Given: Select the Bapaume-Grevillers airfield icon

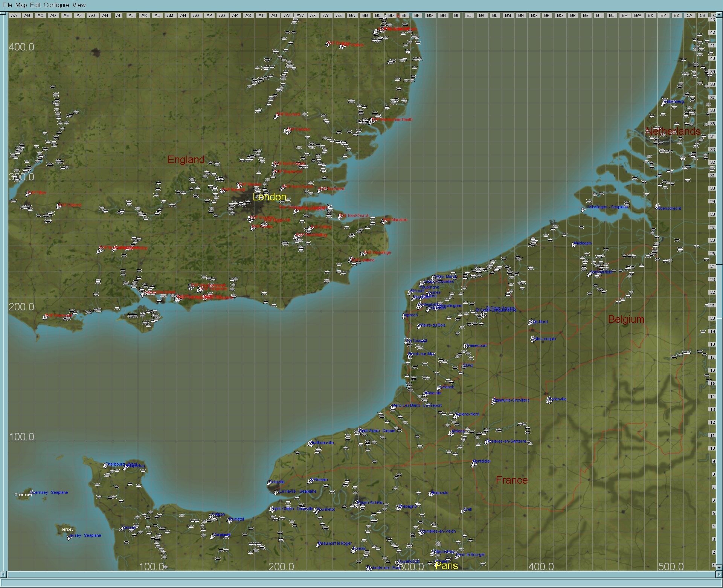Looking at the screenshot, I should [493, 401].
